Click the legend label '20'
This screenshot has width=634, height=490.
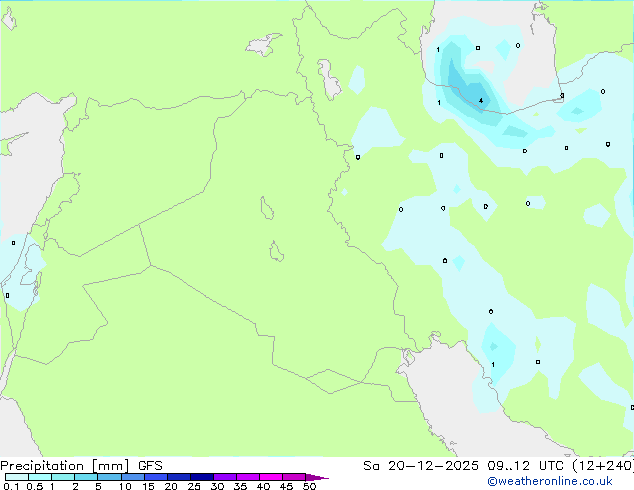point(171,486)
